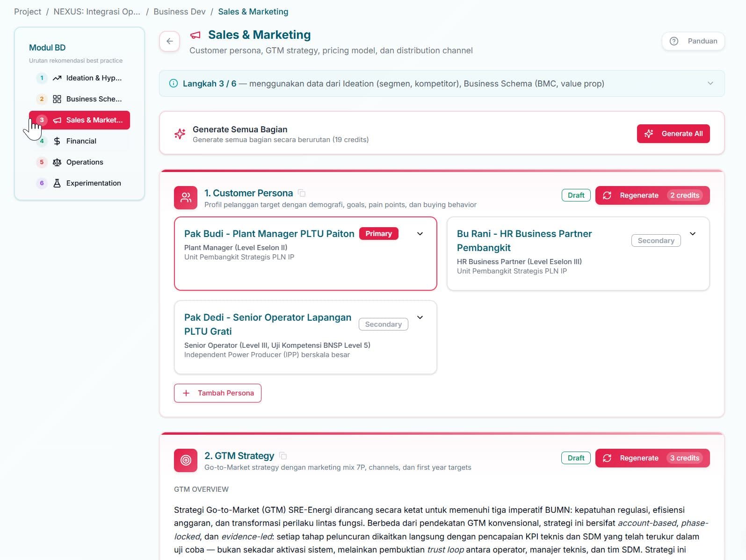
Task: Click the GTM Strategy target icon
Action: pyautogui.click(x=186, y=460)
